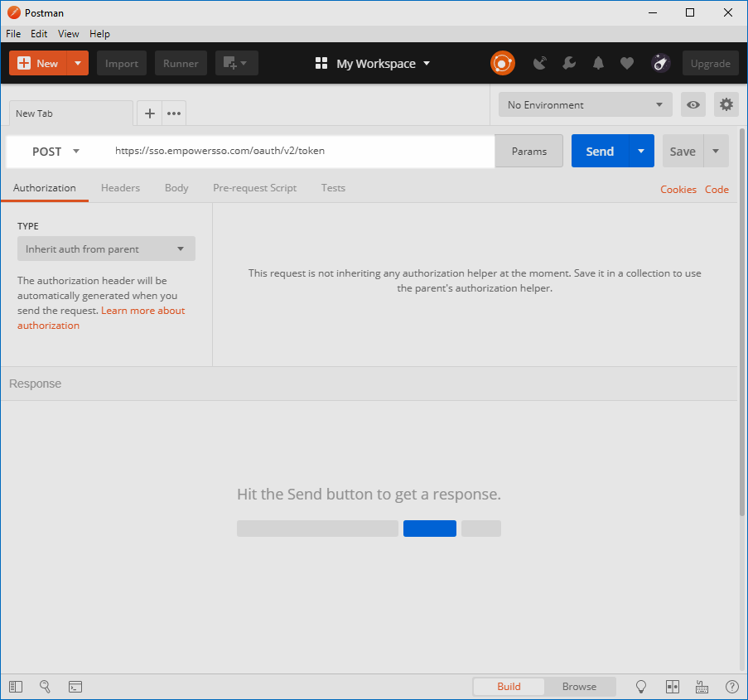748x700 pixels.
Task: Click the search icon in the status bar
Action: point(45,686)
